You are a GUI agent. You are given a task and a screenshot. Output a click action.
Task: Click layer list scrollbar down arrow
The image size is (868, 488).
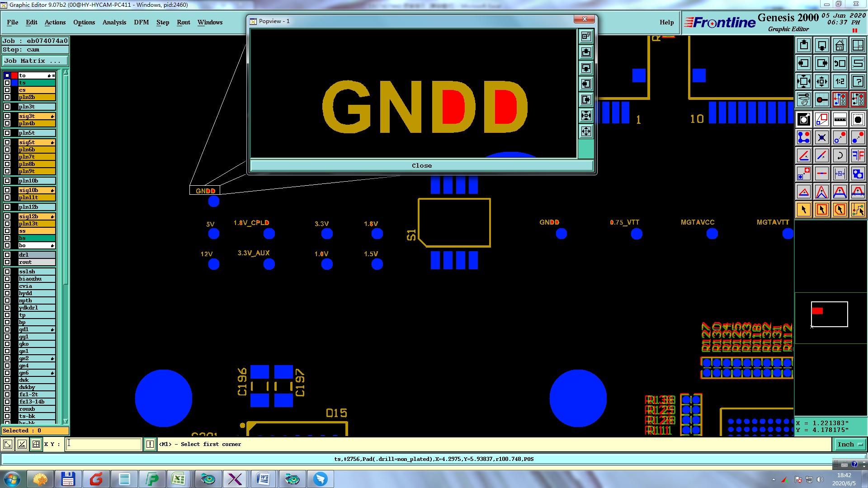tap(66, 421)
